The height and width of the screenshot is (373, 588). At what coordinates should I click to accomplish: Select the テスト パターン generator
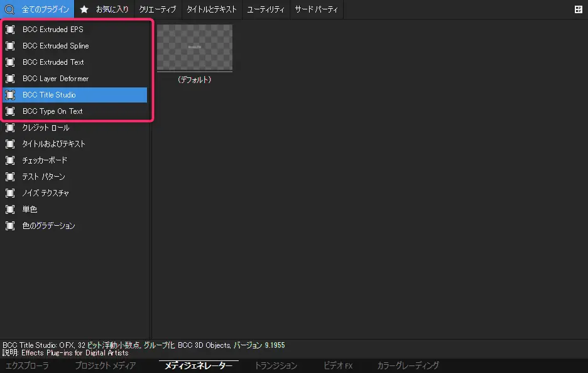coord(75,177)
